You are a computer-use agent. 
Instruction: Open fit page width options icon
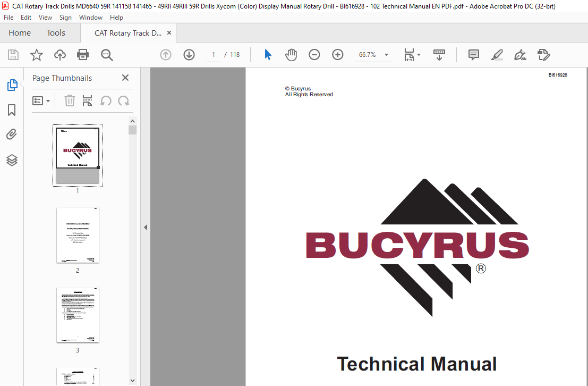point(412,55)
